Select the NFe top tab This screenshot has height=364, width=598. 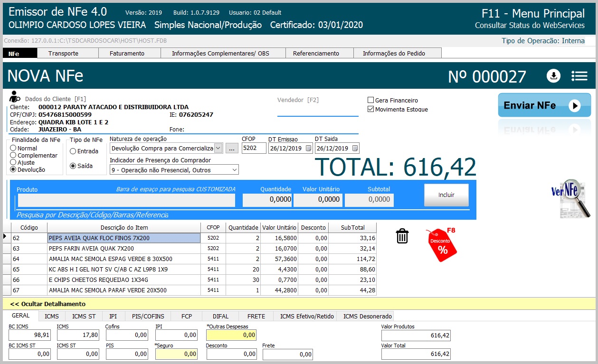[20, 53]
